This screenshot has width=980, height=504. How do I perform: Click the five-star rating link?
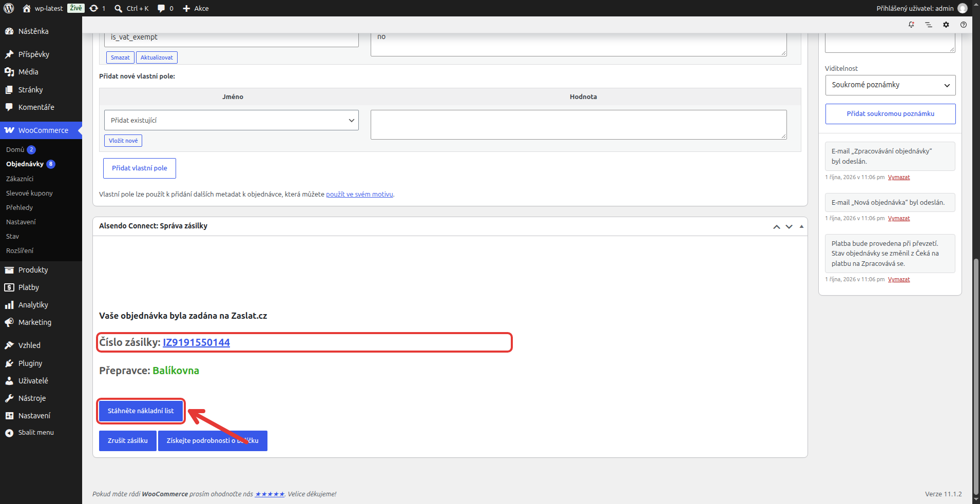pos(270,494)
